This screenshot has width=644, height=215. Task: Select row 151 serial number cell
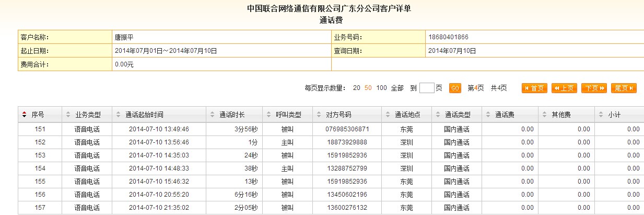[x=40, y=129]
